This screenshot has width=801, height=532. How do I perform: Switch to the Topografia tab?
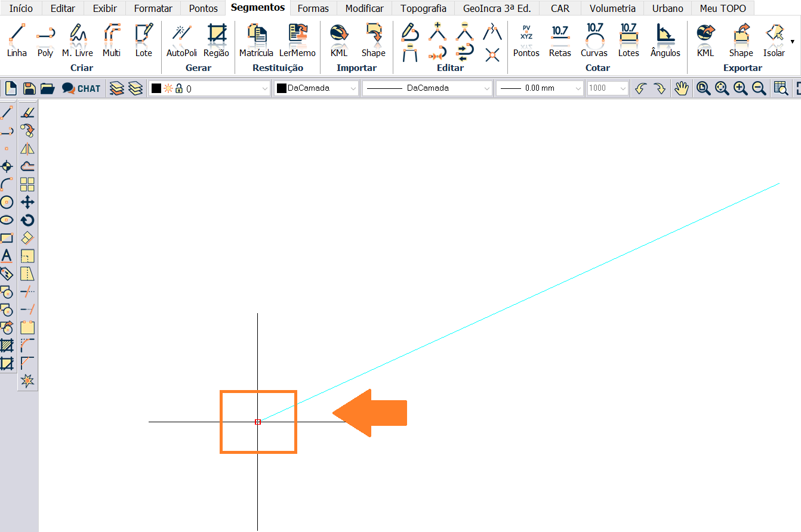(423, 8)
